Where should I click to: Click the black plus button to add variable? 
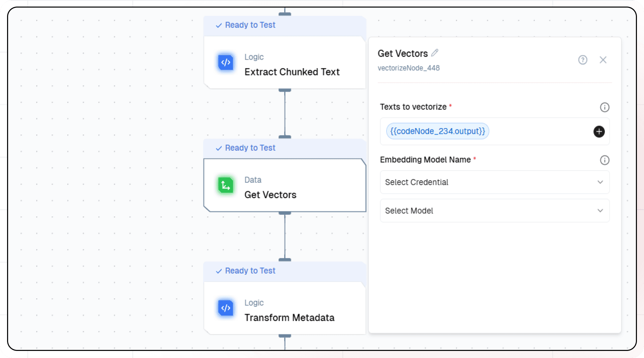tap(599, 131)
